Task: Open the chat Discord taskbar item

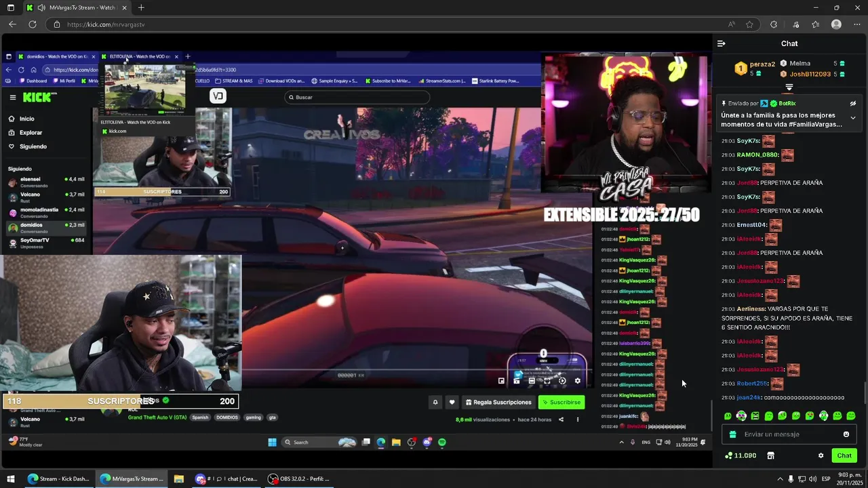Action: (x=226, y=479)
